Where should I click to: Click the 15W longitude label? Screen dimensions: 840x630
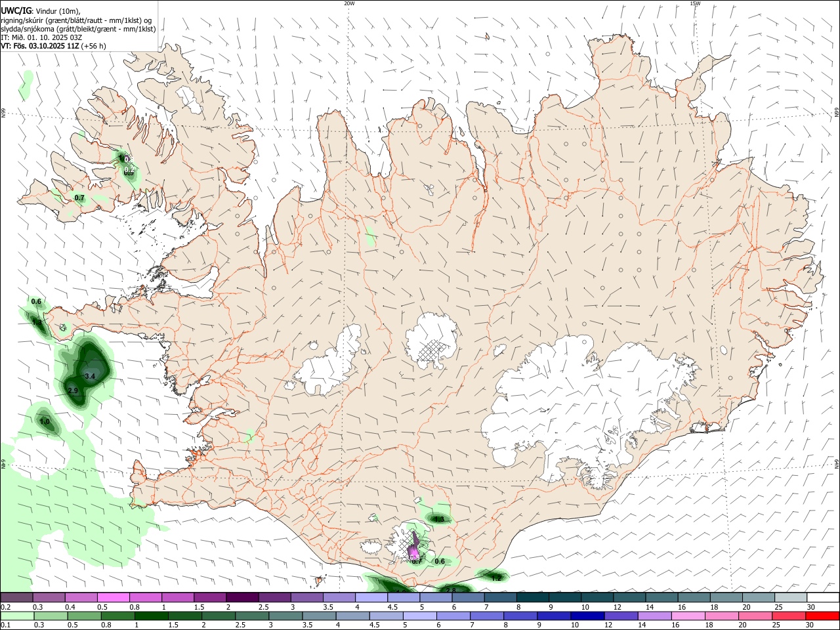(695, 3)
